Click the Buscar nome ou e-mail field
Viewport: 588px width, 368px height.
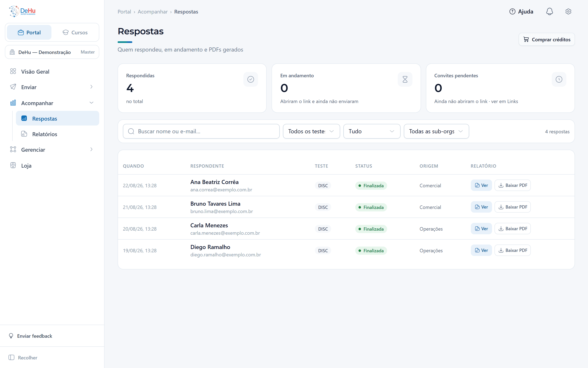[x=201, y=131]
